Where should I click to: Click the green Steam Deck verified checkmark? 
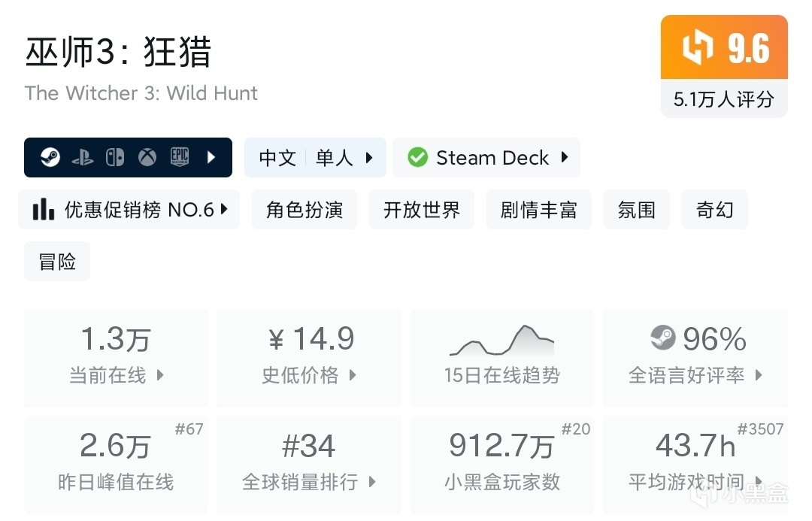point(417,158)
